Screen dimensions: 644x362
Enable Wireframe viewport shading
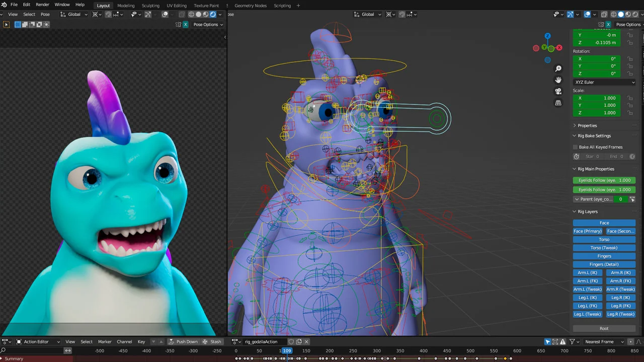614,14
